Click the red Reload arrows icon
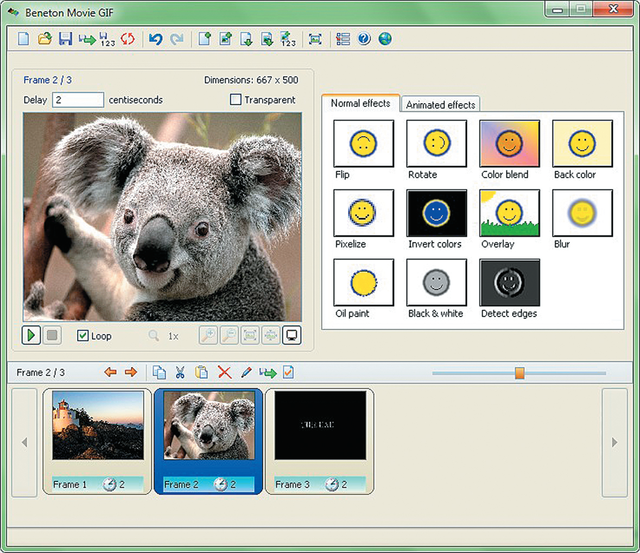 point(127,39)
